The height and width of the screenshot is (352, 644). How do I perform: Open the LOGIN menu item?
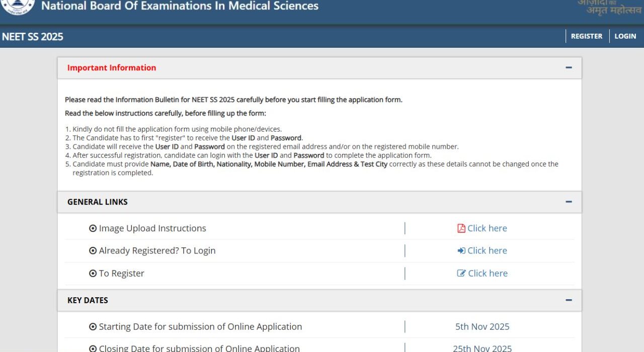click(625, 36)
